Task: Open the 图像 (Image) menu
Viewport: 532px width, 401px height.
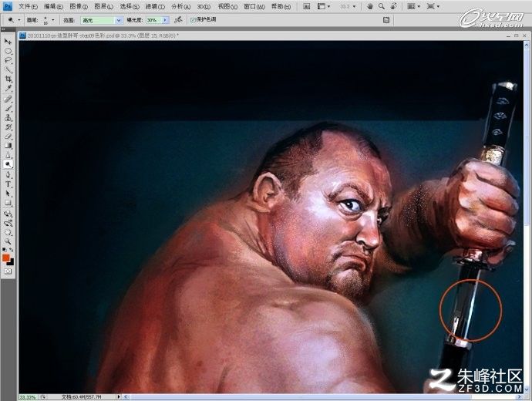Action: (79, 6)
